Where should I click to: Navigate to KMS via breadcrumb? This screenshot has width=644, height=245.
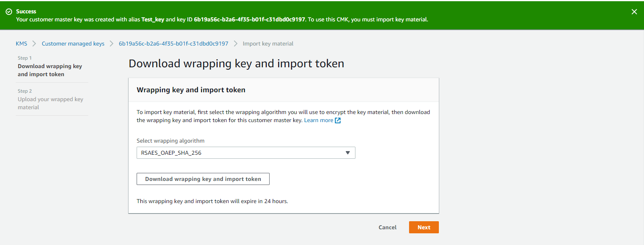(x=21, y=43)
